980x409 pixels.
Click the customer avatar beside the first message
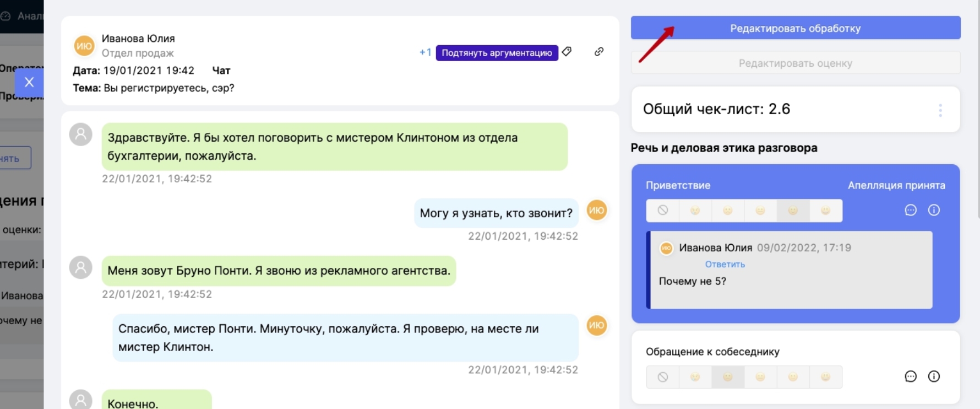(80, 134)
